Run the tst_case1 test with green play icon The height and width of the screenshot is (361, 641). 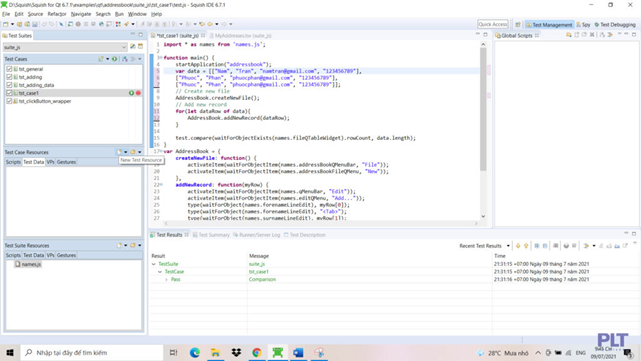(131, 93)
